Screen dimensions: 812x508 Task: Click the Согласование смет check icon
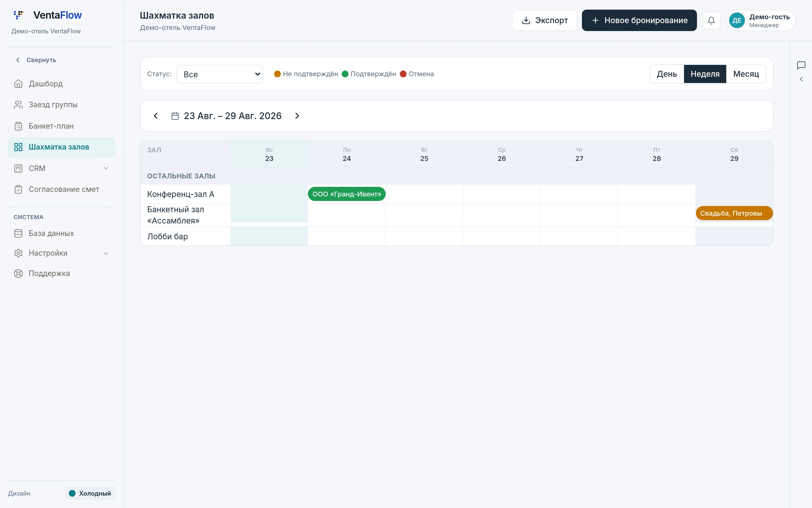(x=18, y=189)
